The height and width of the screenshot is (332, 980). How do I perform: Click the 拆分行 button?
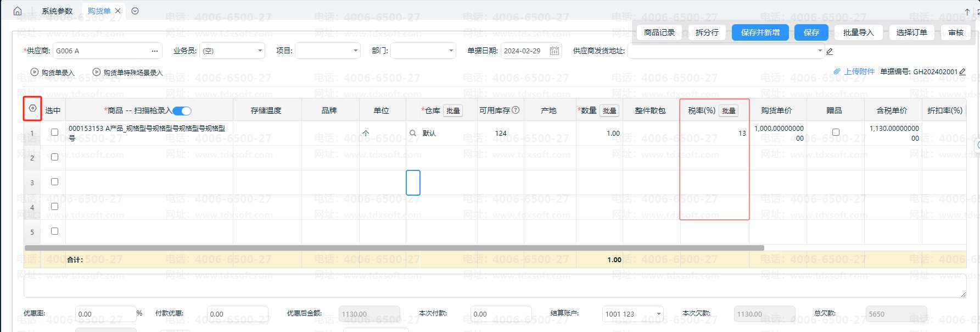pyautogui.click(x=707, y=32)
